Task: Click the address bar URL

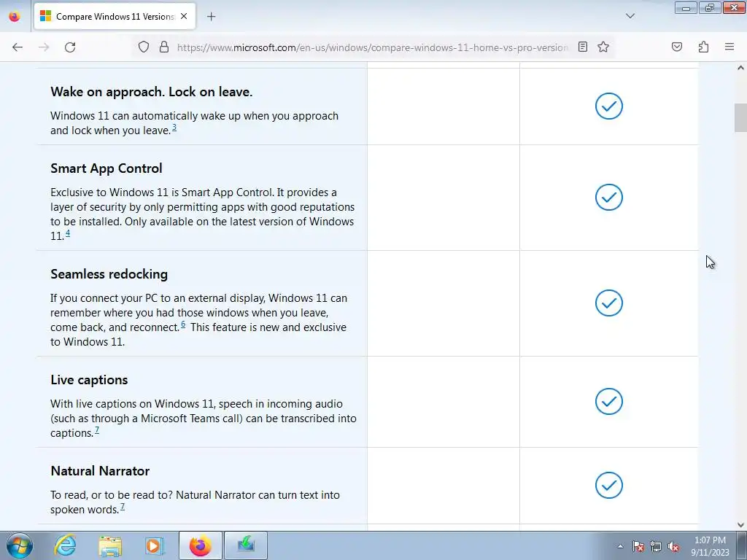Action: point(373,47)
